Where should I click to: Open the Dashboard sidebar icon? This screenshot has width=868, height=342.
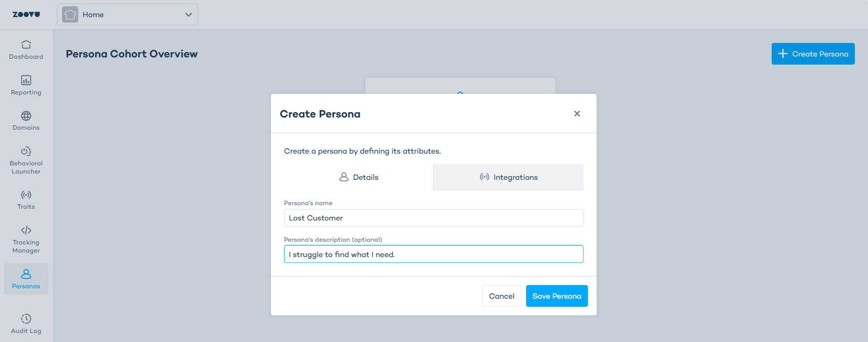26,45
